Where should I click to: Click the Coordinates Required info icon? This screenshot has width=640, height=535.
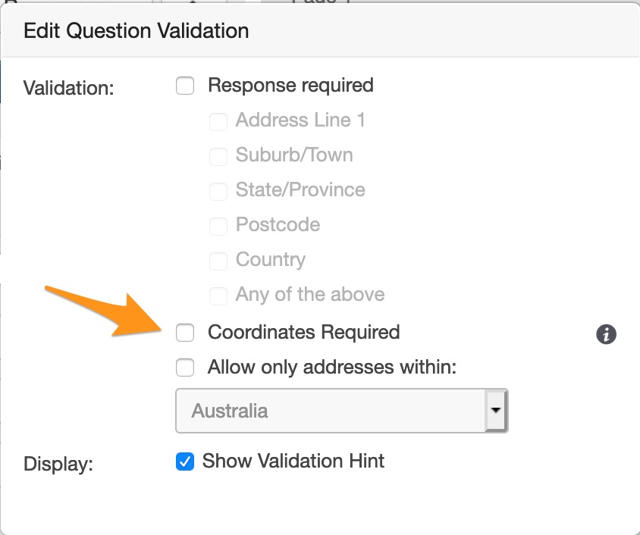[x=606, y=334]
